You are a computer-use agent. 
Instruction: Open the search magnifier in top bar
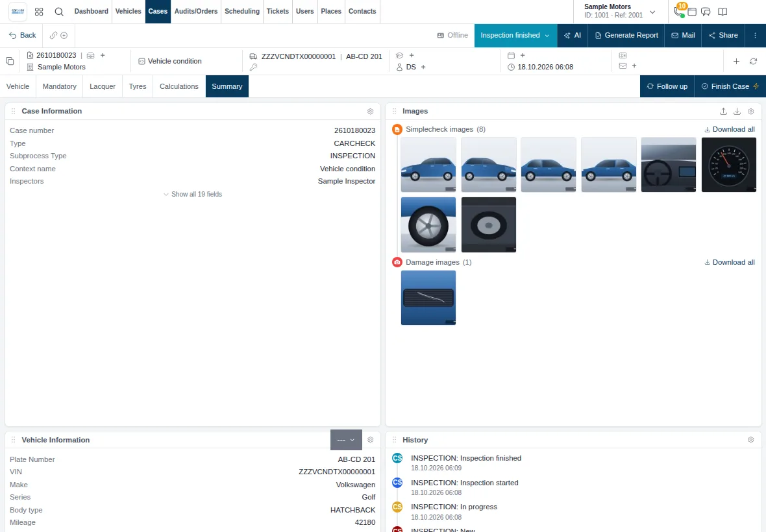pyautogui.click(x=59, y=12)
